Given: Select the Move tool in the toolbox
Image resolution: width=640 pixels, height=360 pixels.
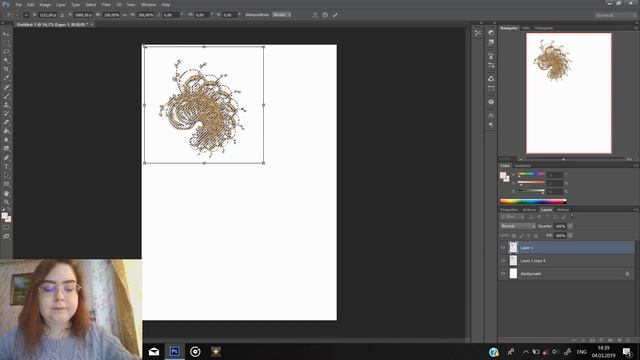Looking at the screenshot, I should click(x=6, y=34).
